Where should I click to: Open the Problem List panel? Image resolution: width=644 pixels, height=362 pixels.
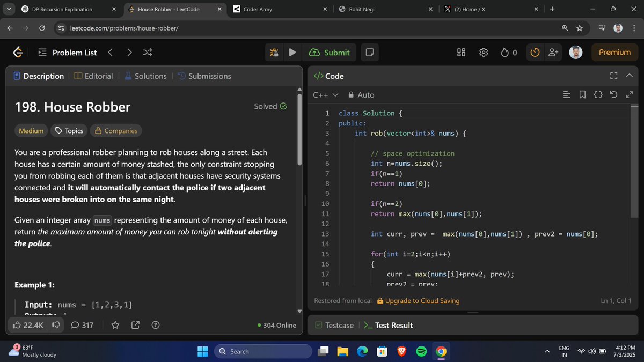point(67,53)
